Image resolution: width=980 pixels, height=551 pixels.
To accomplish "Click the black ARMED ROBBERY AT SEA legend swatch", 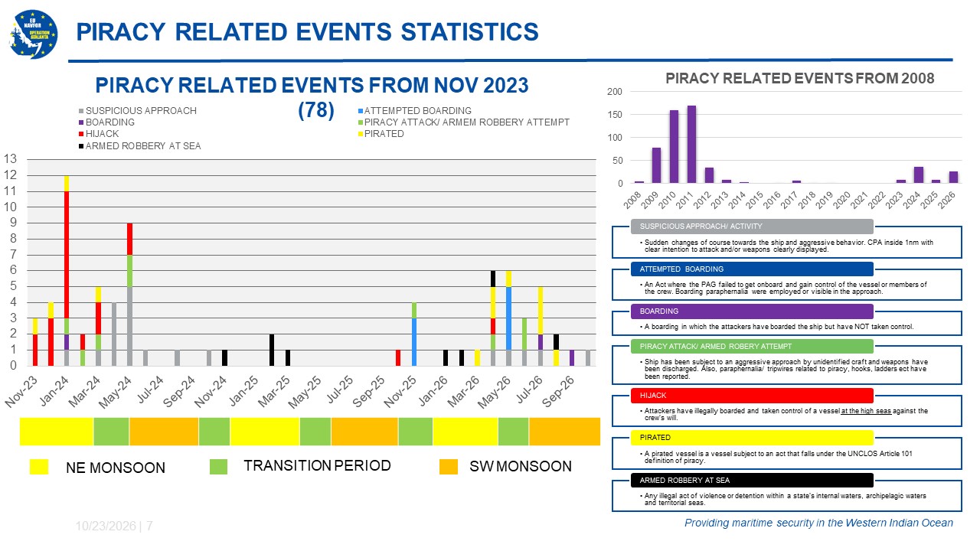I will click(80, 146).
